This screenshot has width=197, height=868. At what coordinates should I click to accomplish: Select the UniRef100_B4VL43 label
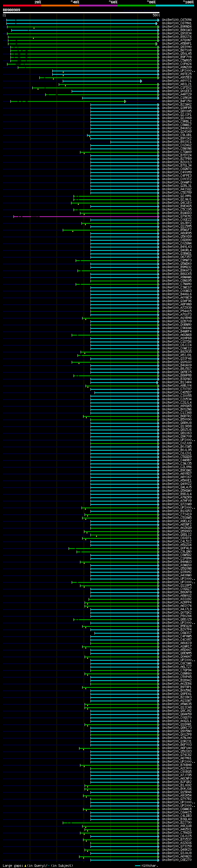point(177,247)
